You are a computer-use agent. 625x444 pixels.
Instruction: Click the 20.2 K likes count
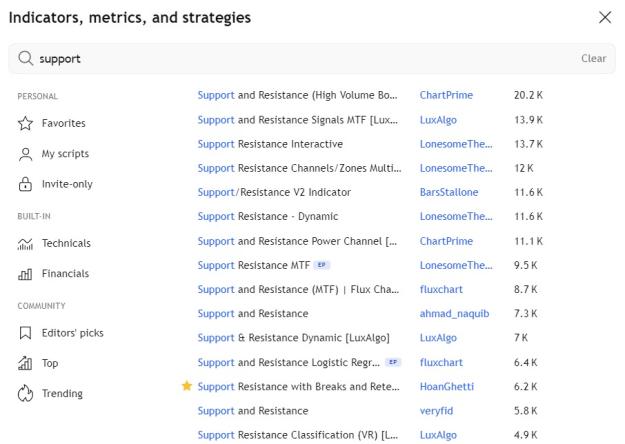tap(528, 95)
